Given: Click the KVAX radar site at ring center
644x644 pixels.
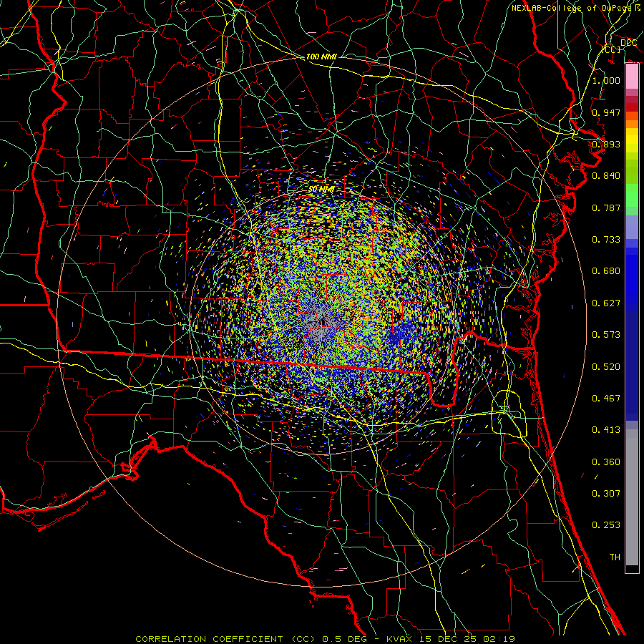Looking at the screenshot, I should (x=321, y=321).
